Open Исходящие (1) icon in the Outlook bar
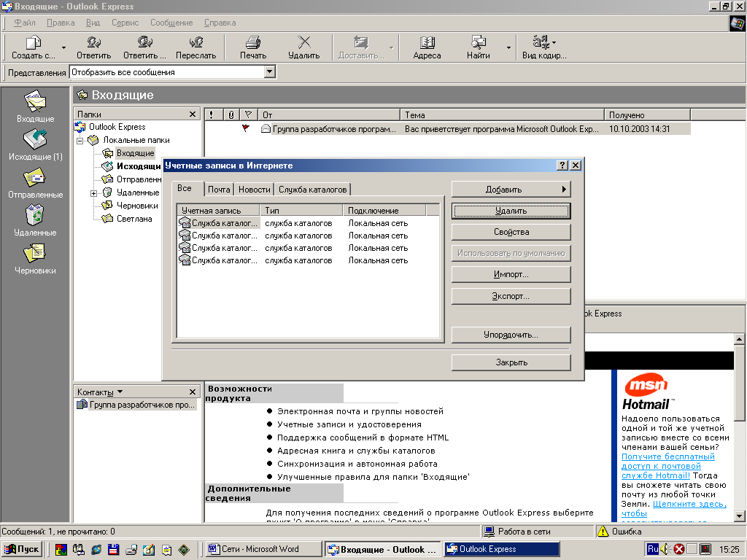747x560 pixels. (35, 139)
